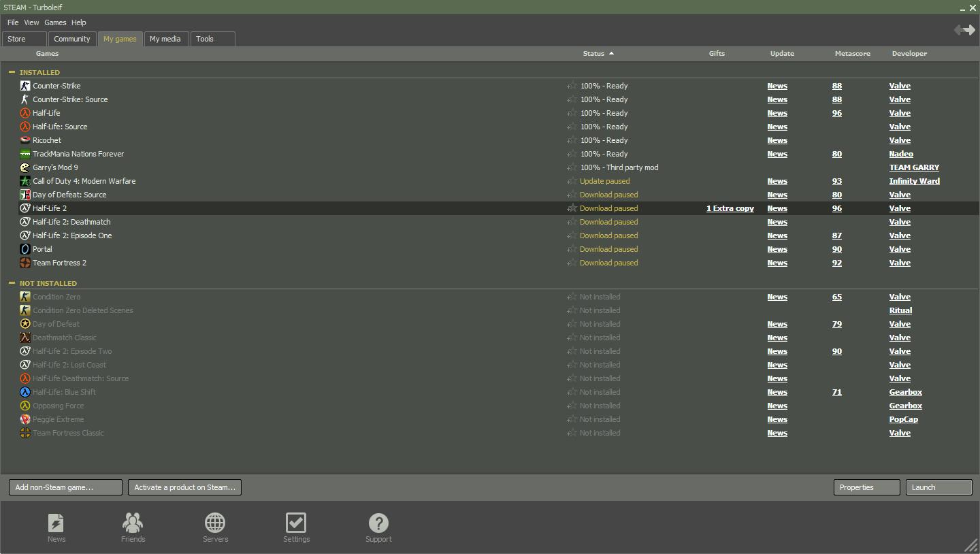Sort by the Update column header
The width and height of the screenshot is (980, 554).
782,53
